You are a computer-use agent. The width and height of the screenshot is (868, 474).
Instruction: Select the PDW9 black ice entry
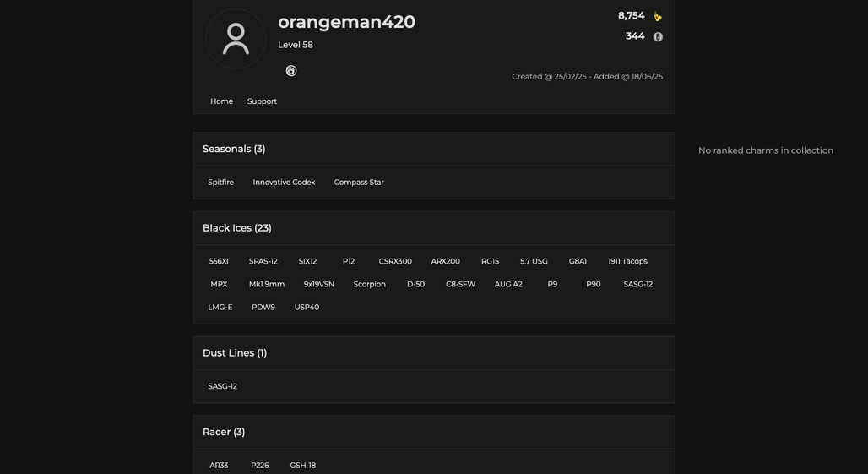coord(263,308)
